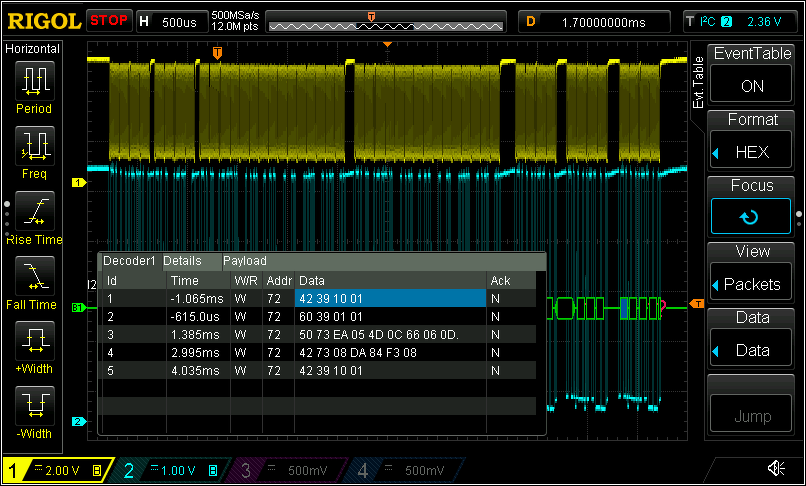The width and height of the screenshot is (806, 486).
Task: Click the speaker sound icon
Action: (x=775, y=468)
